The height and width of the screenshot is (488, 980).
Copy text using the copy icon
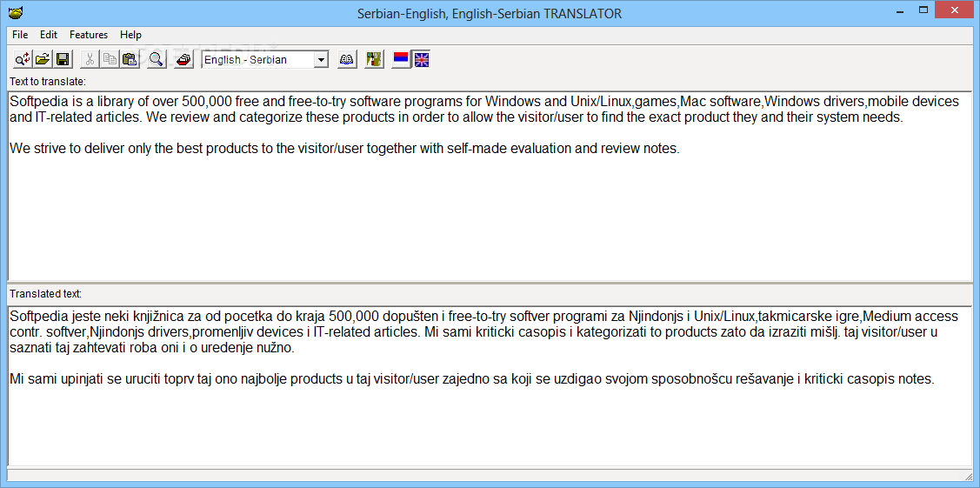[110, 59]
